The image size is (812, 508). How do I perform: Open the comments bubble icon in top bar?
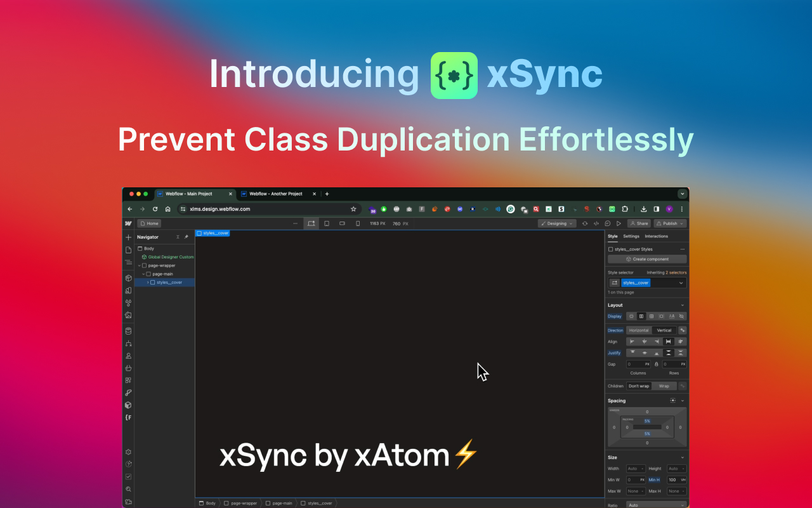tap(608, 224)
